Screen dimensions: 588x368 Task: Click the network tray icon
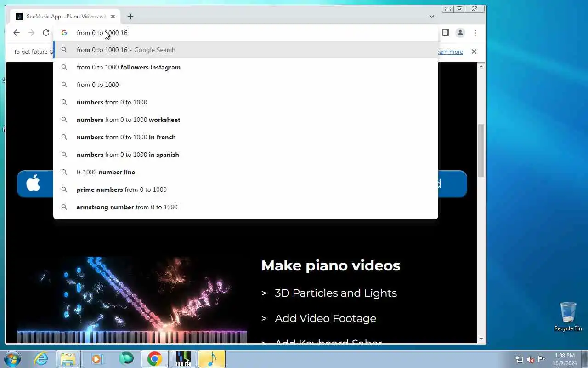tap(520, 359)
